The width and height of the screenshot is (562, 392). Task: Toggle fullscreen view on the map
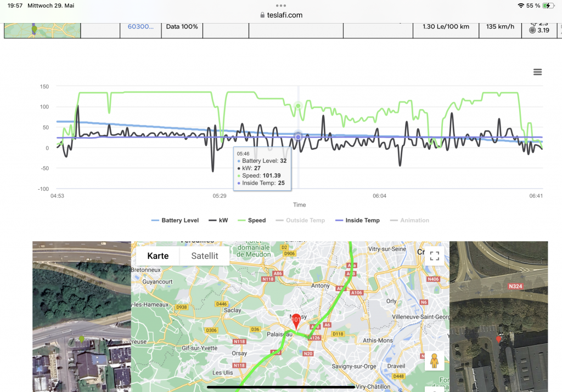435,256
